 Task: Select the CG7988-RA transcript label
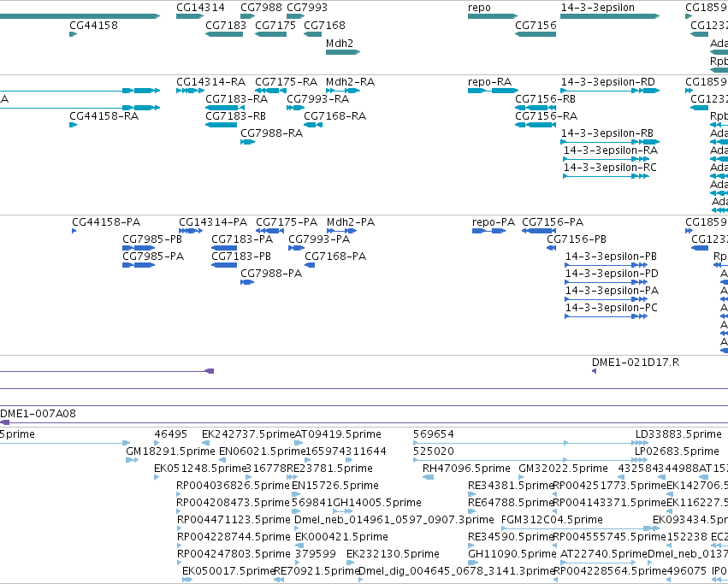[x=271, y=133]
